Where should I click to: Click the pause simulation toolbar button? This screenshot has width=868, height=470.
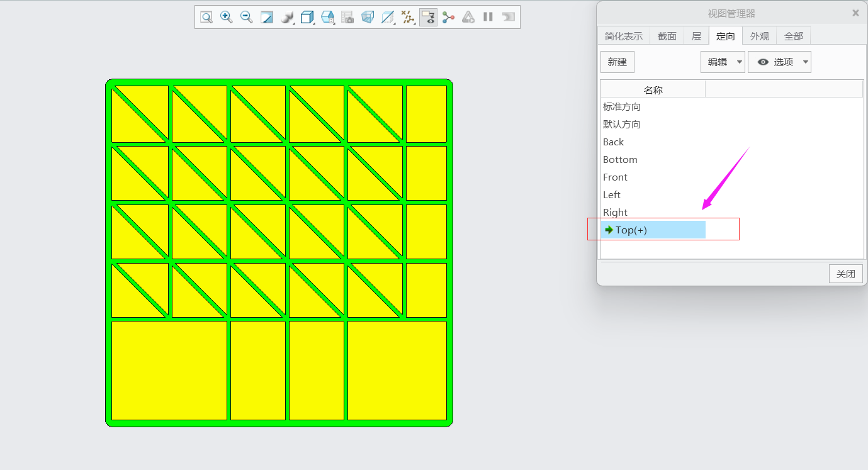coord(488,17)
